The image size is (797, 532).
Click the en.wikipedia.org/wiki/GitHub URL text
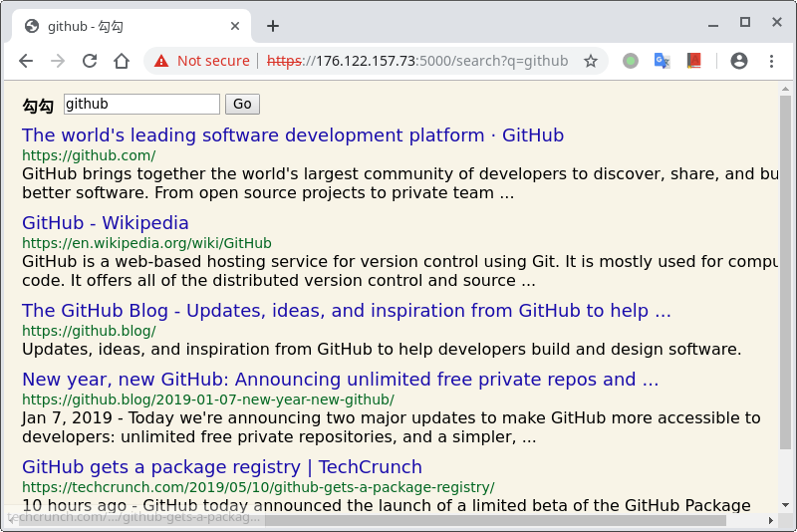(x=146, y=243)
